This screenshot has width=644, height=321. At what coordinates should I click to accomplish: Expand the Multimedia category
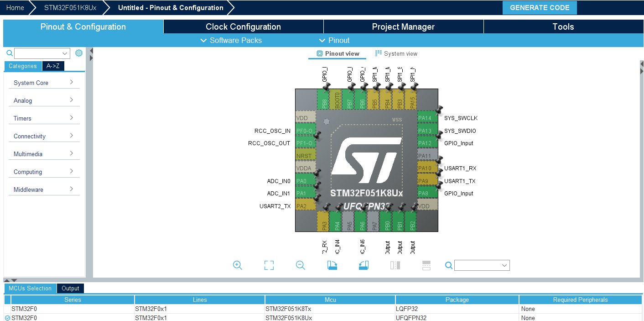(x=44, y=154)
